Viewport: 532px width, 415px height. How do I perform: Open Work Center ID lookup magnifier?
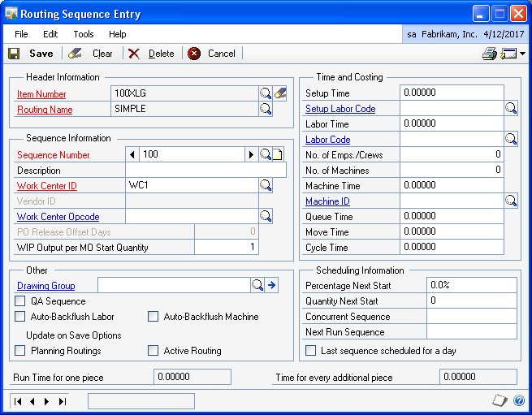(x=266, y=186)
